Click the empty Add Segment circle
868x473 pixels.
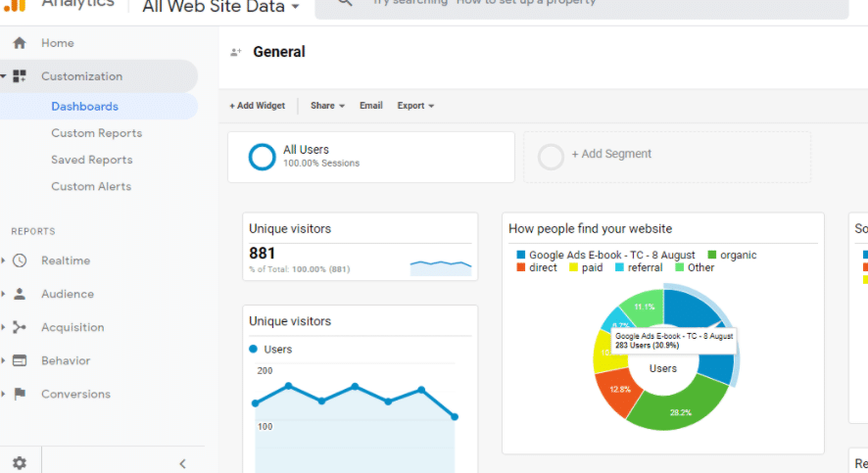pos(551,157)
